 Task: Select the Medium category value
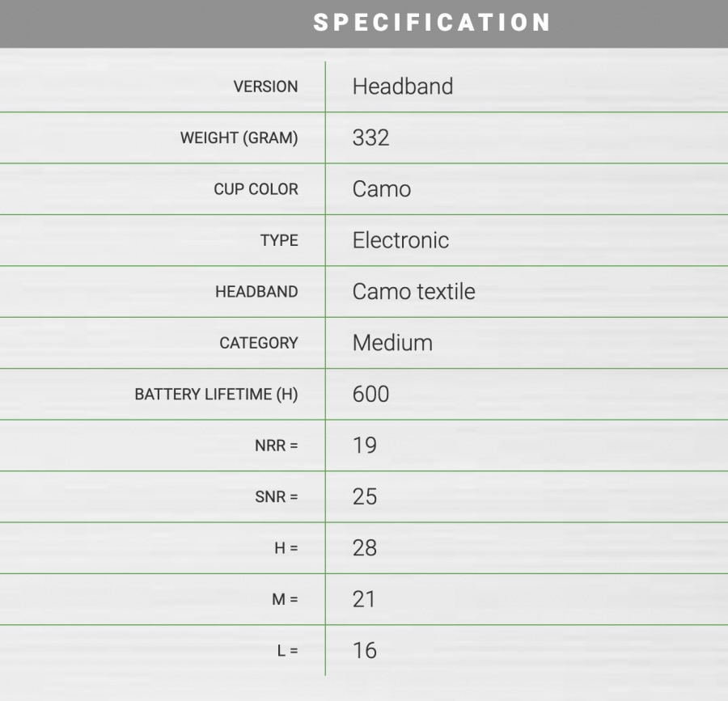(x=392, y=343)
